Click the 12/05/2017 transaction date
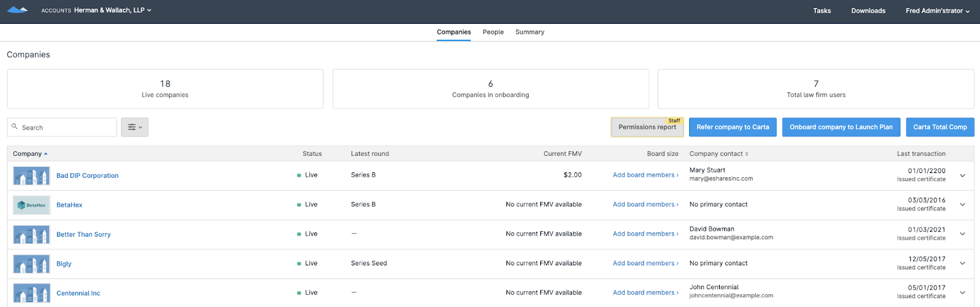 (927, 259)
